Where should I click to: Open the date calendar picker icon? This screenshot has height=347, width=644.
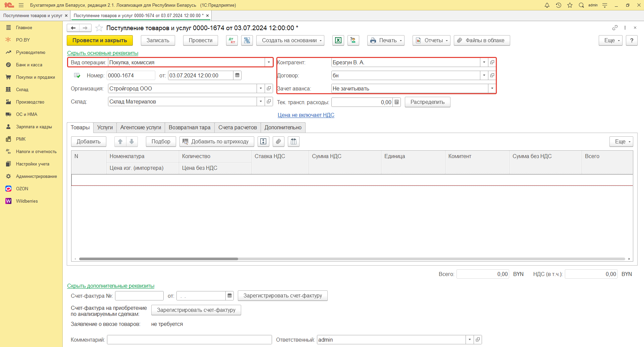pyautogui.click(x=237, y=75)
